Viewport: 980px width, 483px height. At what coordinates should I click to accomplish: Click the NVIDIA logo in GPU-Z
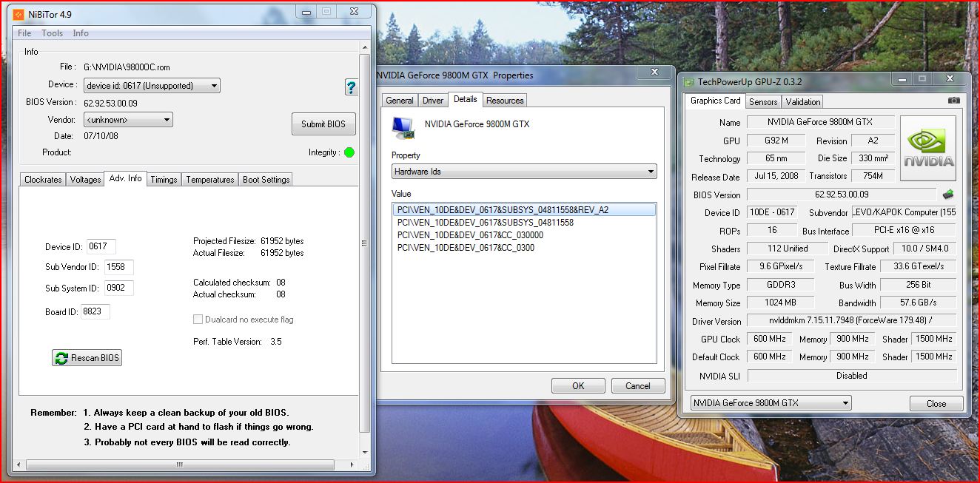[x=928, y=148]
